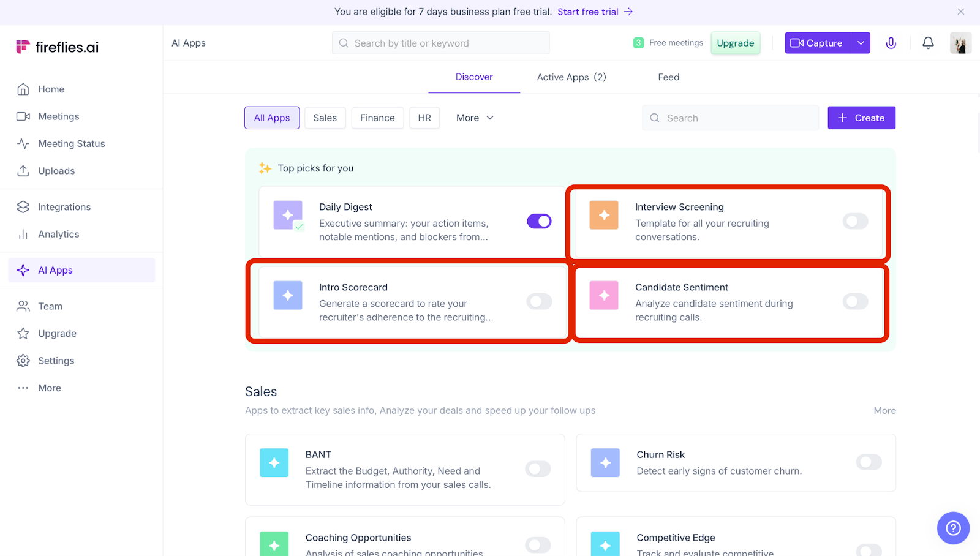Expand More in the left sidebar
Screen dimensions: 980x556
(49, 388)
